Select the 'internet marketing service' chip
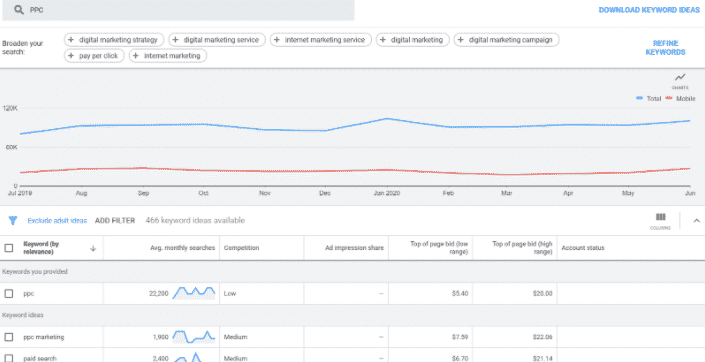 point(321,40)
